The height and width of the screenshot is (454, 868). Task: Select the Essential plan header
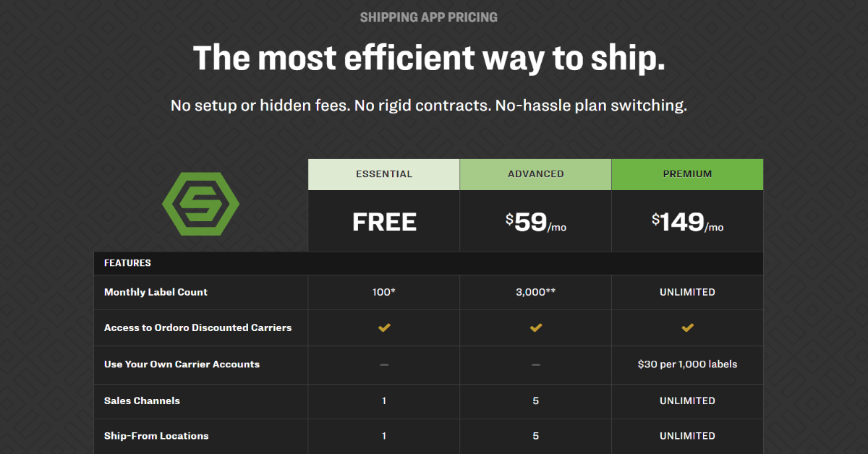click(x=384, y=174)
